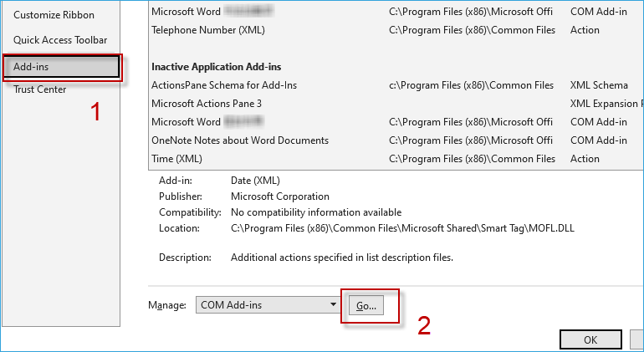Open Quick Access Toolbar settings
Viewport: 644px width, 352px height.
(x=60, y=40)
